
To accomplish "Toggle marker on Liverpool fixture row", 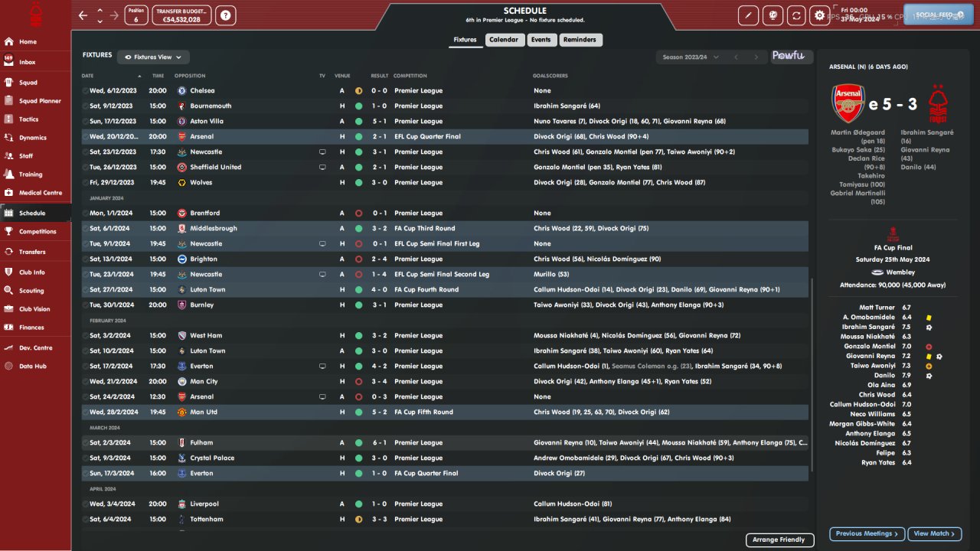I will [x=85, y=504].
